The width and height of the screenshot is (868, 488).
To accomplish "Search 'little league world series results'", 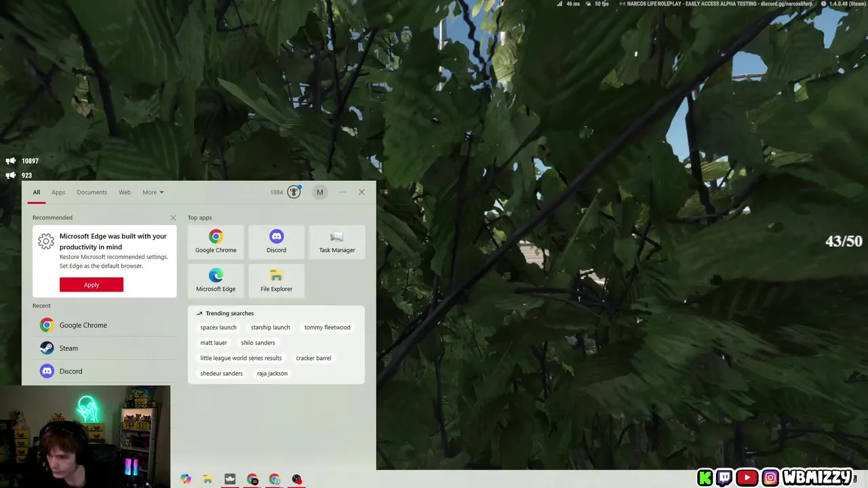I will point(241,358).
